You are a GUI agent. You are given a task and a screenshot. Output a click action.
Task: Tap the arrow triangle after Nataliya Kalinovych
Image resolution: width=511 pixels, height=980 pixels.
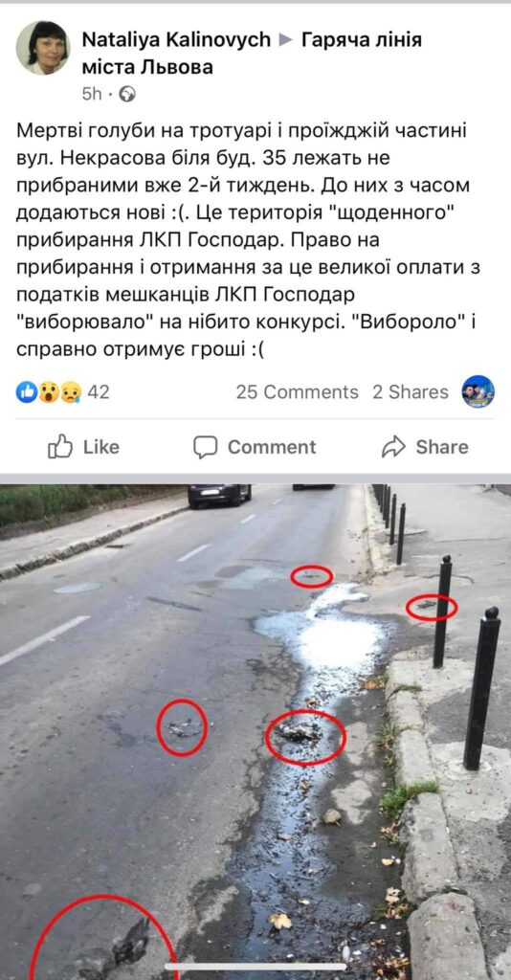pos(285,40)
